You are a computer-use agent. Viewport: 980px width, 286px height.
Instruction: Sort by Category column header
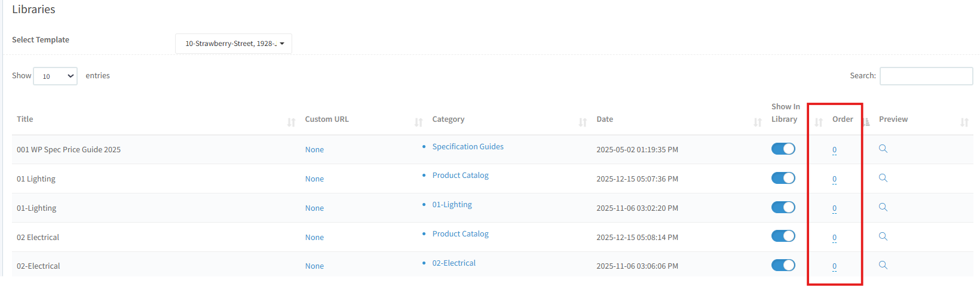coord(448,119)
